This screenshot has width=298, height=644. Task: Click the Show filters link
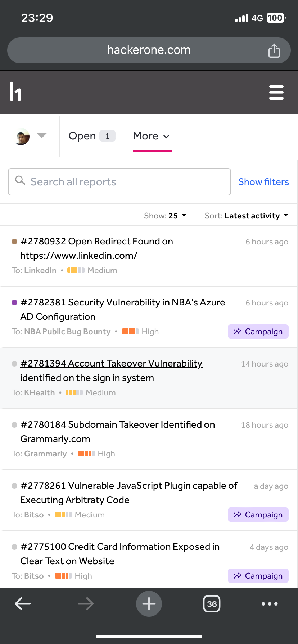tap(263, 182)
